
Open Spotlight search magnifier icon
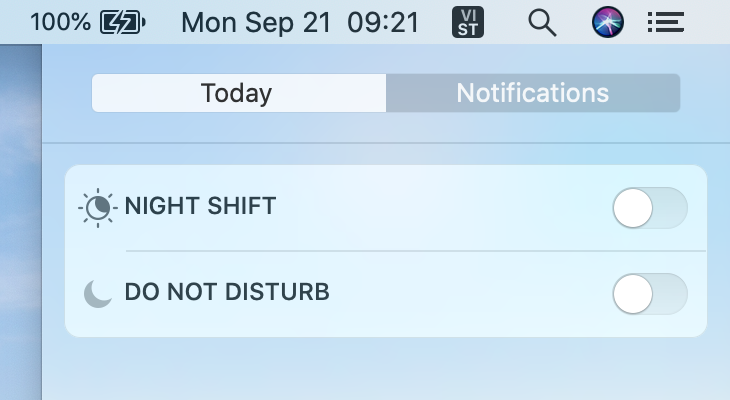[x=542, y=23]
